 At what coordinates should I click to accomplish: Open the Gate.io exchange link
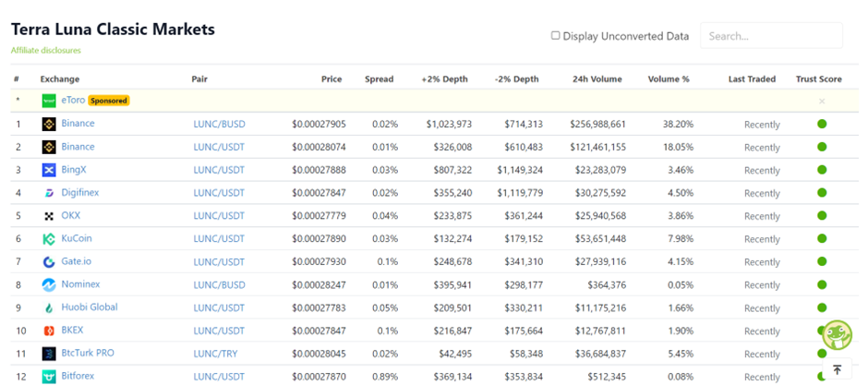coord(76,261)
